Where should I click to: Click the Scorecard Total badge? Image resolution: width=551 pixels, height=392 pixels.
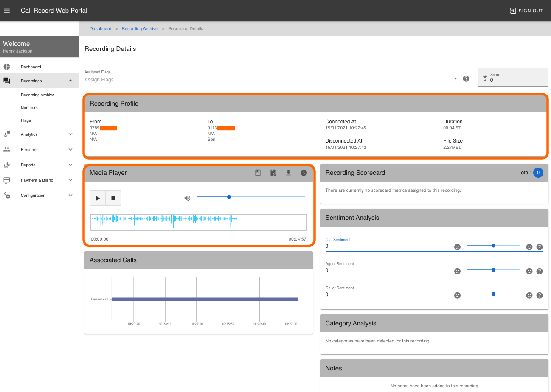click(x=538, y=173)
